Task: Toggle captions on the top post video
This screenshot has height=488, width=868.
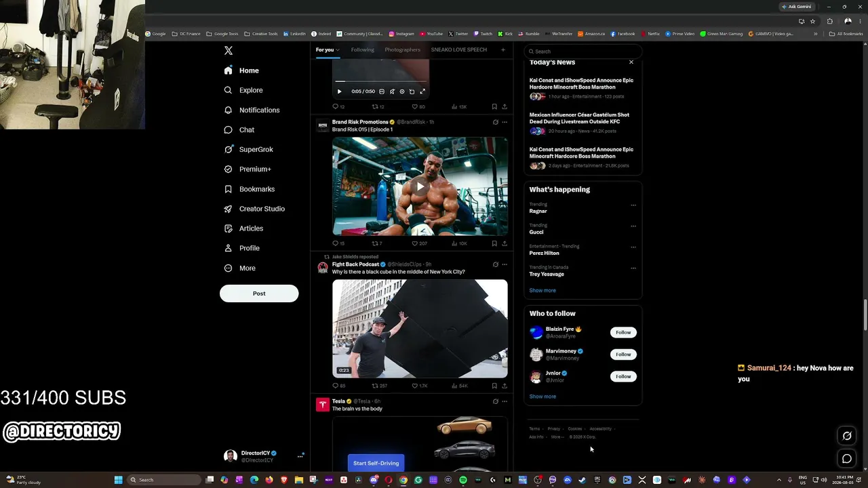Action: pyautogui.click(x=382, y=91)
